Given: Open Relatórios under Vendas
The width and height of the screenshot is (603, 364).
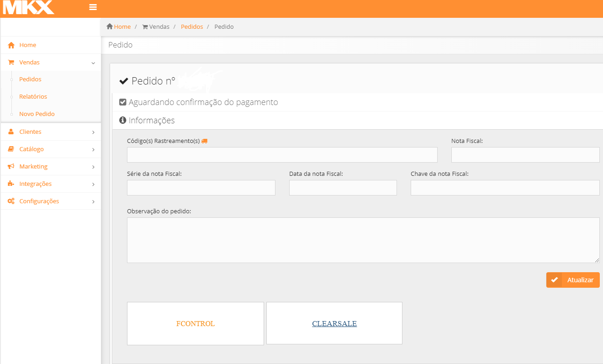Looking at the screenshot, I should (x=33, y=97).
